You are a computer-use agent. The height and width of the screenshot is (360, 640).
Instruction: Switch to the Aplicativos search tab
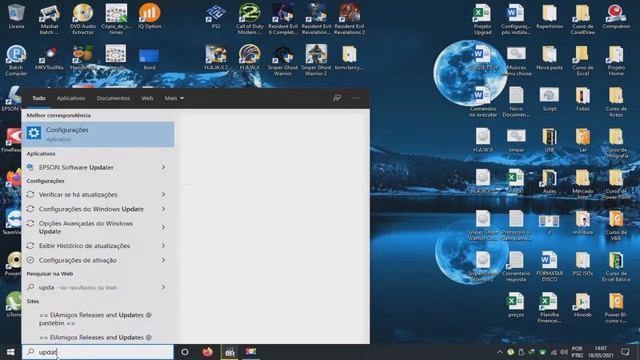[x=71, y=98]
